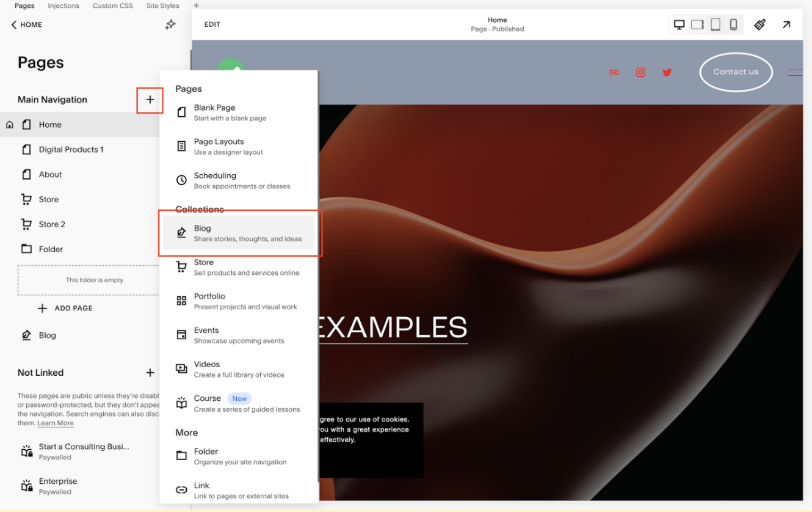Click the Twitter icon in the site header
This screenshot has width=812, height=512.
click(x=667, y=72)
